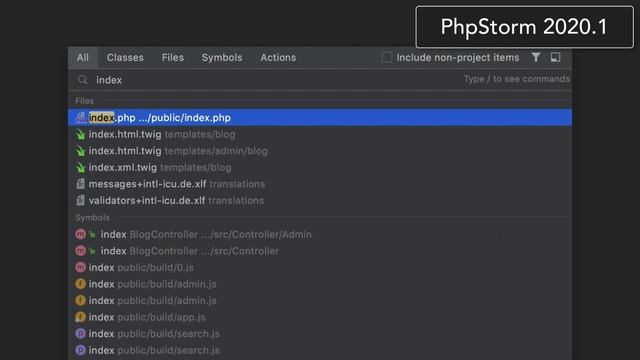Screen dimensions: 640x360
Task: Select index symbol in public/build/0.js
Action: (320, 267)
